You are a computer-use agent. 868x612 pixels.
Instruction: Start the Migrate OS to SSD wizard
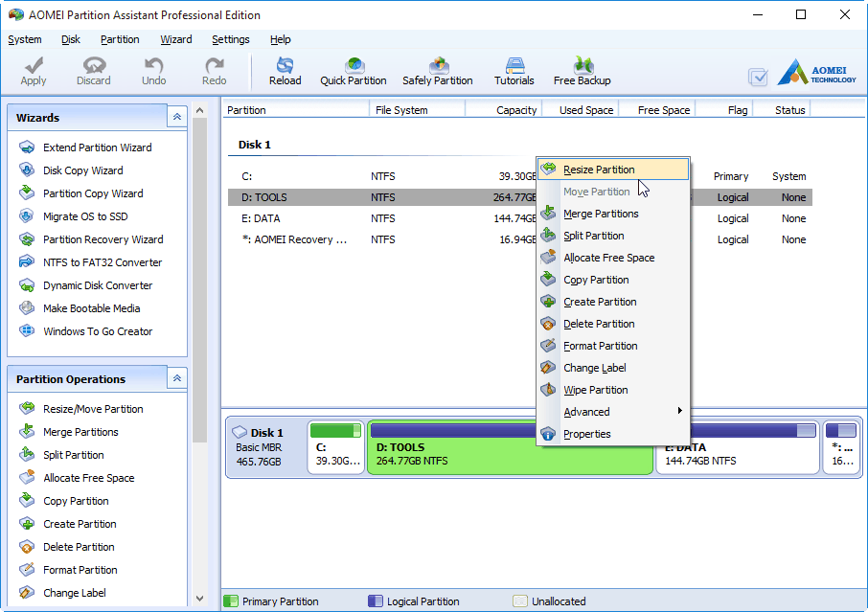(84, 216)
